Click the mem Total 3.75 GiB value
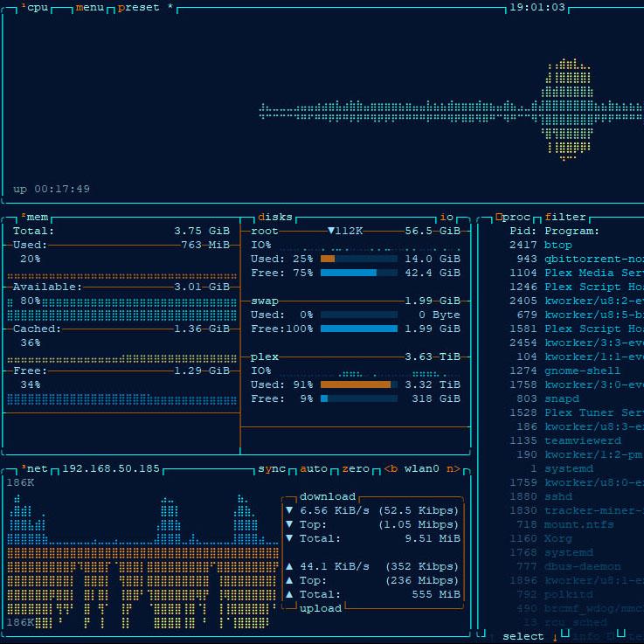Screen dimensions: 644x644 click(x=202, y=231)
